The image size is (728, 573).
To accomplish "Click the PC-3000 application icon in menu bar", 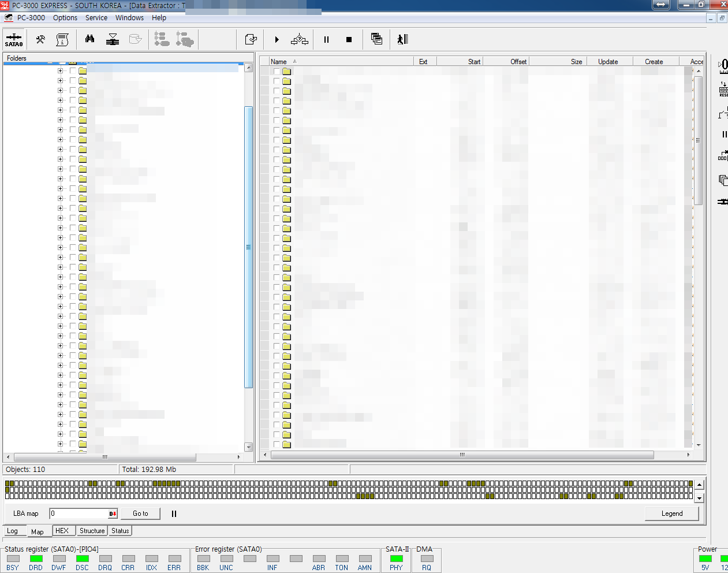I will coord(8,17).
